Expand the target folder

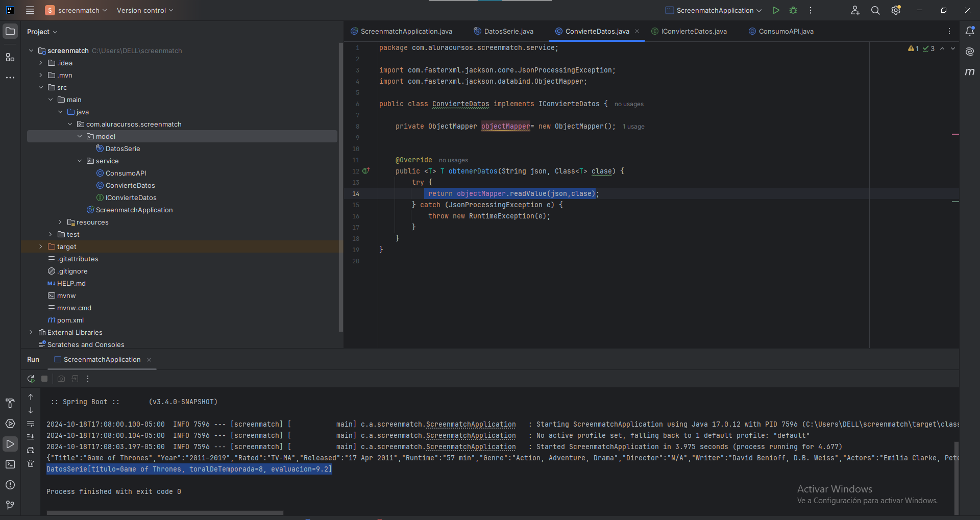(x=41, y=246)
